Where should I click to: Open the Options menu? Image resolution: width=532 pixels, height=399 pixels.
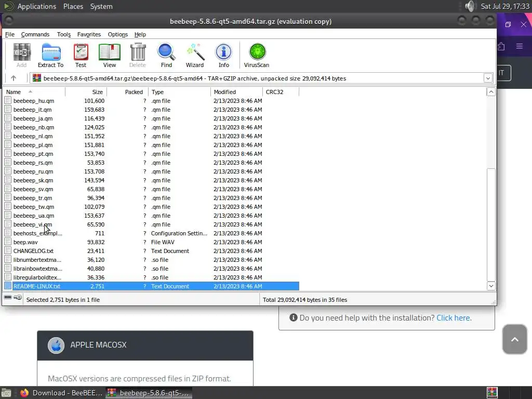(118, 34)
